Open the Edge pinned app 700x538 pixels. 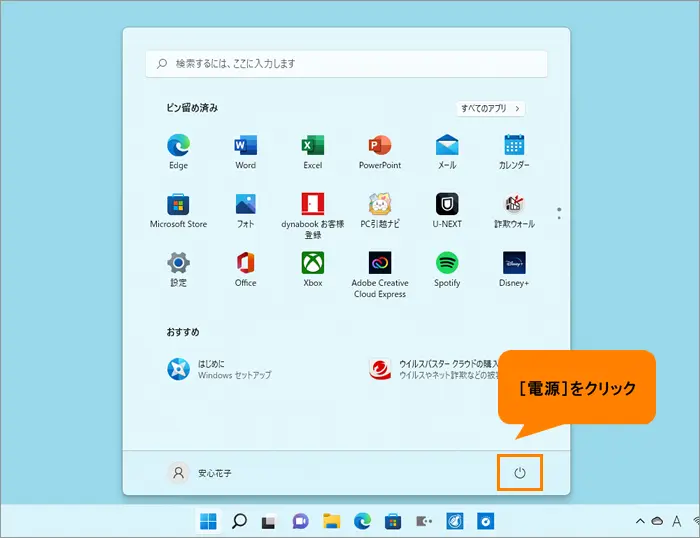(178, 152)
